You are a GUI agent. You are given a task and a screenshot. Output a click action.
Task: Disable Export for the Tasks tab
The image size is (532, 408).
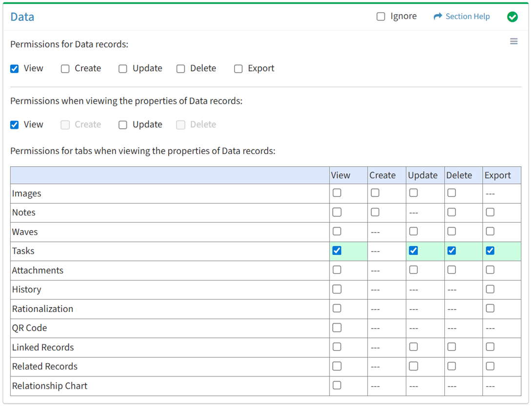[x=490, y=251]
